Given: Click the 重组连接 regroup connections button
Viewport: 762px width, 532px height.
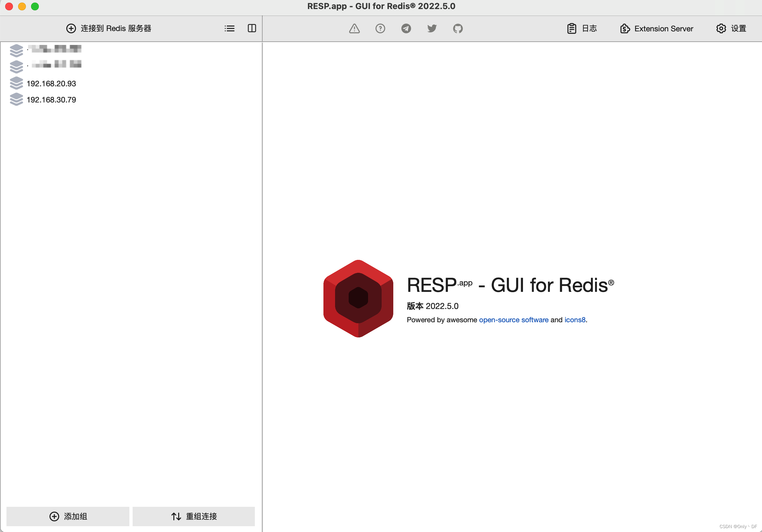Looking at the screenshot, I should [194, 516].
